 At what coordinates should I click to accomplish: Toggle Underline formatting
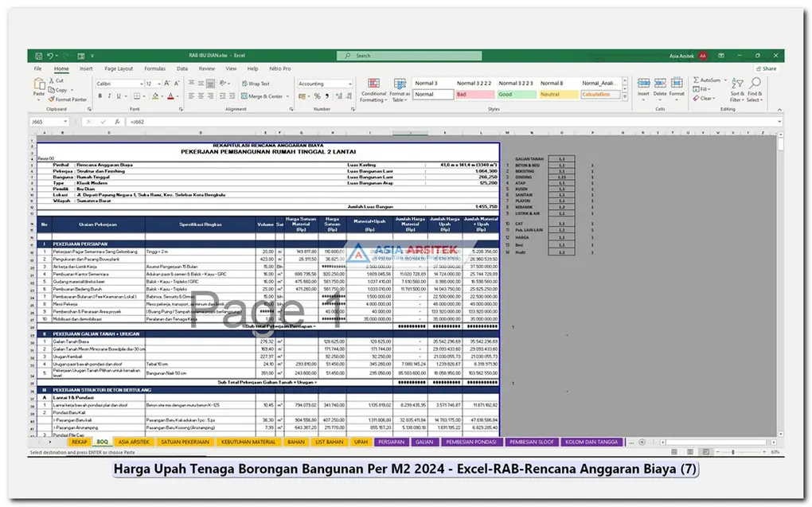119,96
